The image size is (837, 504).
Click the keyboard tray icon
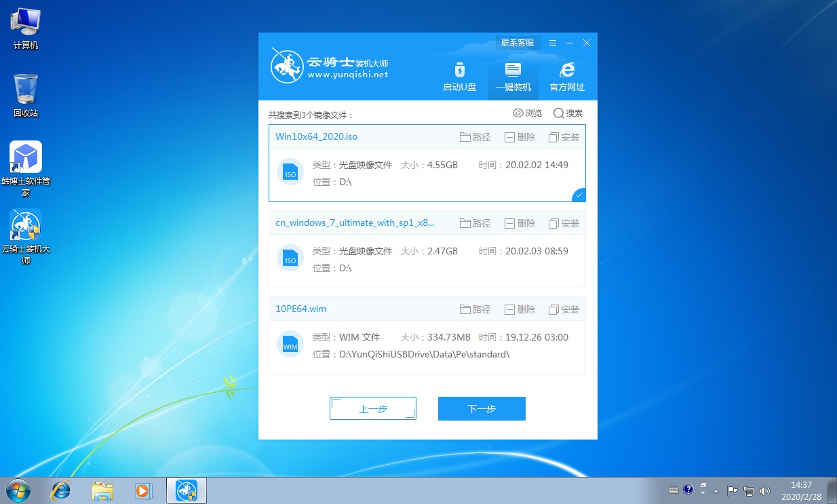674,490
